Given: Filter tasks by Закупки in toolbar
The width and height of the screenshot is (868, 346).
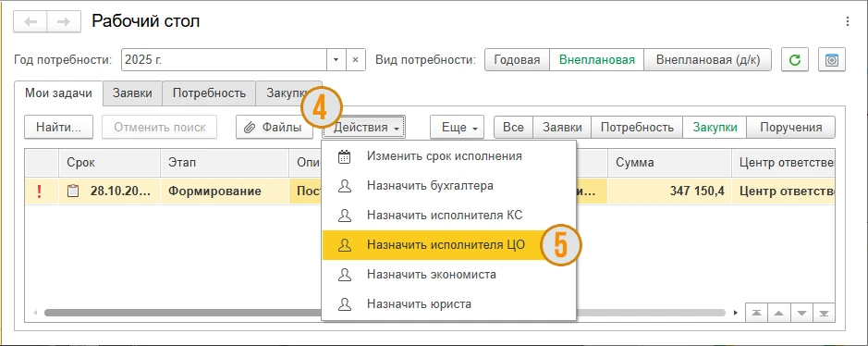Looking at the screenshot, I should pos(715,128).
